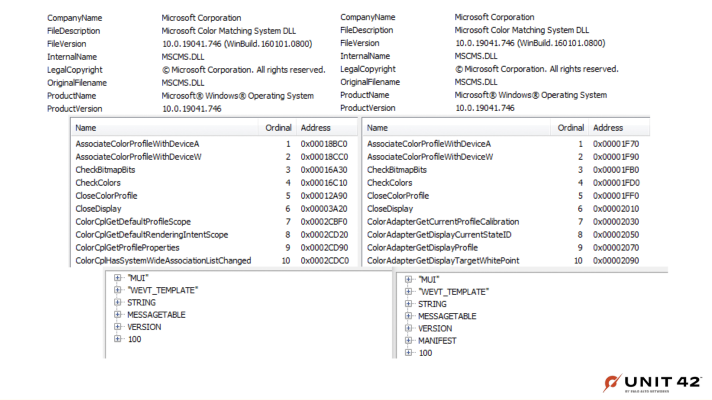Click right OriginalFilename value MSCMS.DLL
712x400 pixels.
tap(476, 82)
